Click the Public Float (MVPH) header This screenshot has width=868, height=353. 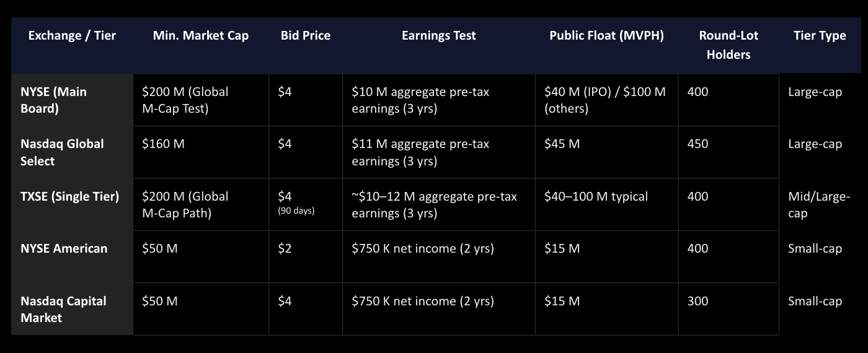point(606,36)
